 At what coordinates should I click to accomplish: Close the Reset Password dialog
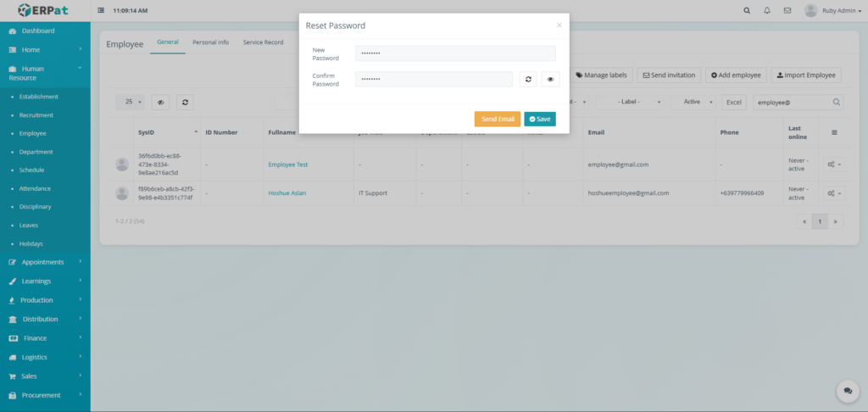click(559, 25)
